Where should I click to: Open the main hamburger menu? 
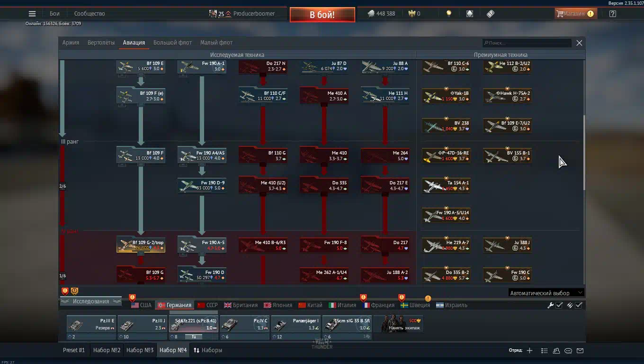pyautogui.click(x=32, y=14)
